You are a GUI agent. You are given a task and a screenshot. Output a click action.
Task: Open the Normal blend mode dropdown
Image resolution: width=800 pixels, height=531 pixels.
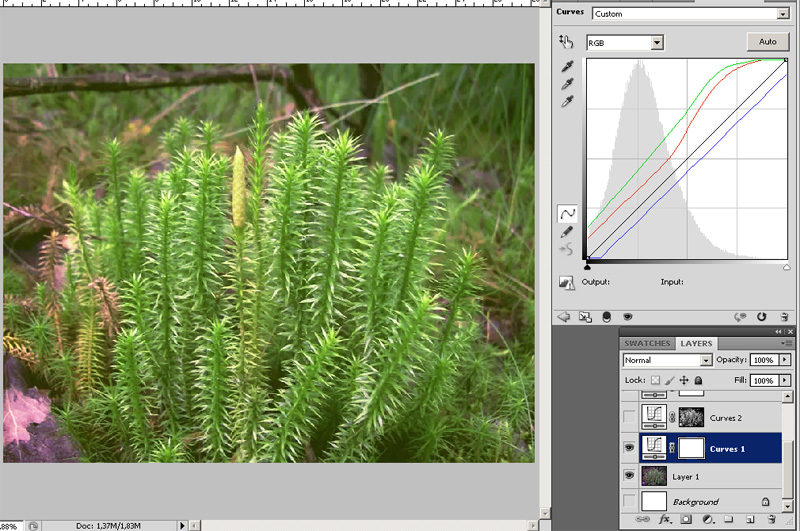667,360
